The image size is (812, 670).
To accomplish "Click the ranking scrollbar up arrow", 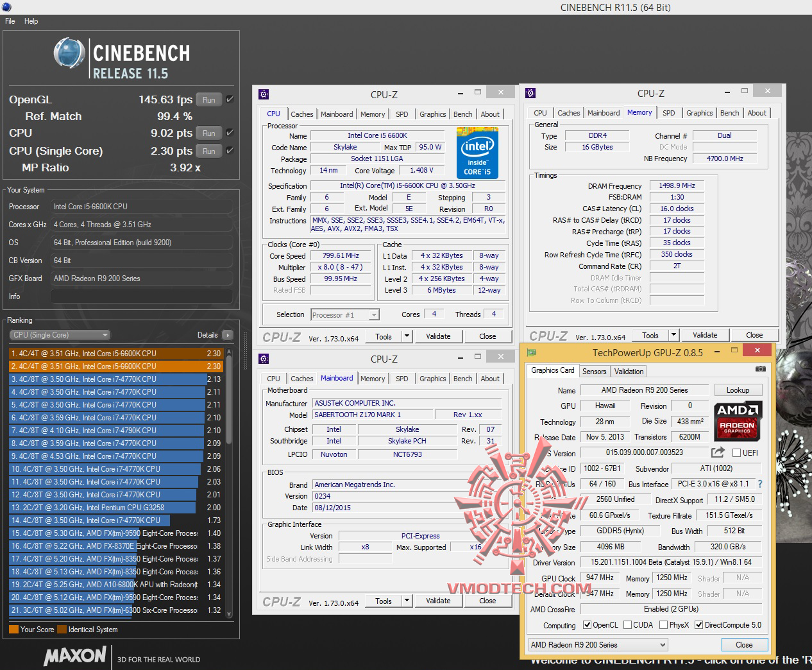I will [x=229, y=352].
